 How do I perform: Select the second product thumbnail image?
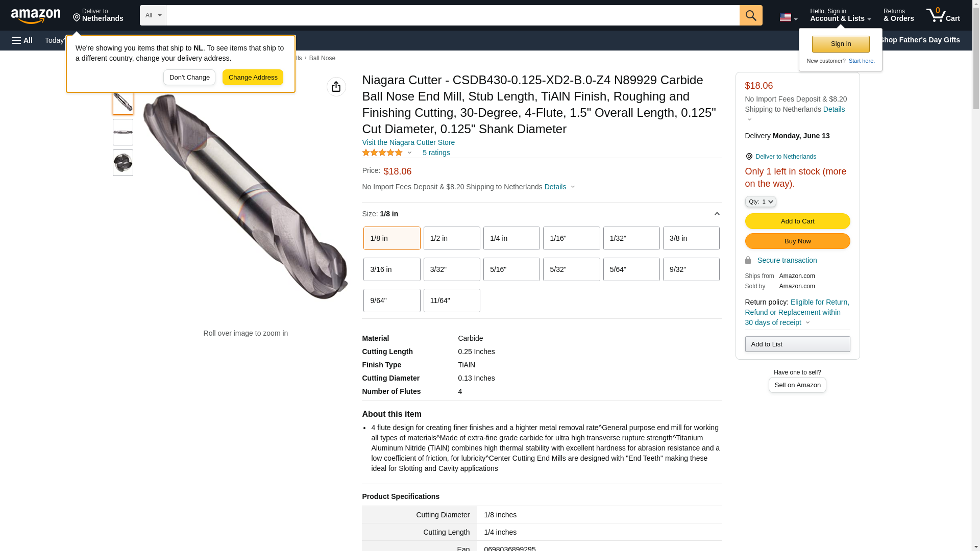click(x=123, y=132)
